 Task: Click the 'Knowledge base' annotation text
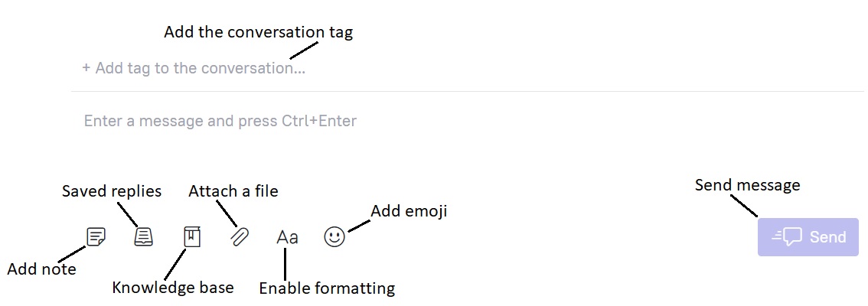coord(173,287)
